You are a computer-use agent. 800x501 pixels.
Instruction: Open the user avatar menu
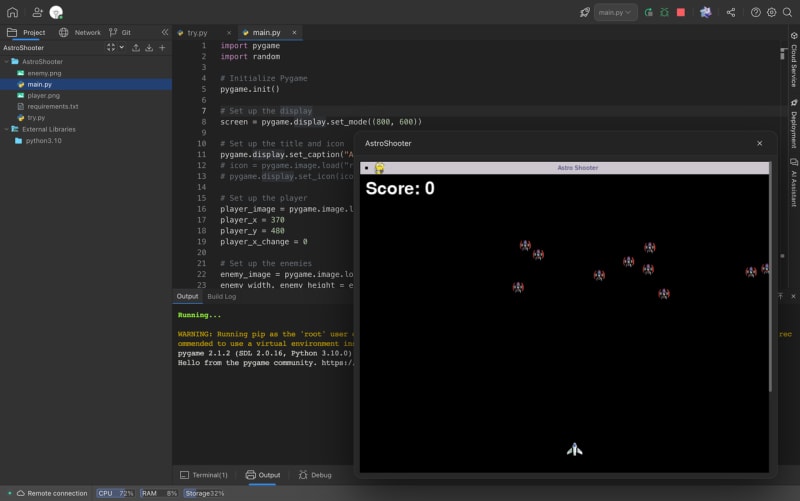(x=56, y=12)
